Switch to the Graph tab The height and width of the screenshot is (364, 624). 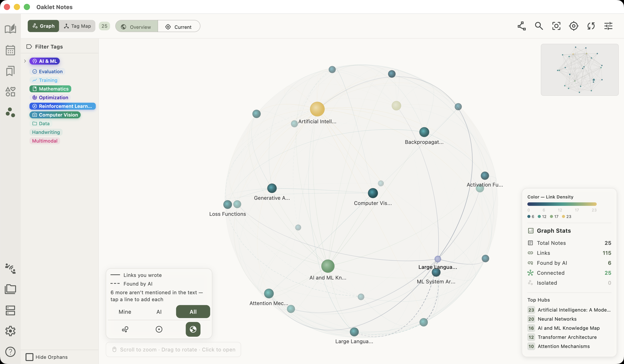pos(43,26)
